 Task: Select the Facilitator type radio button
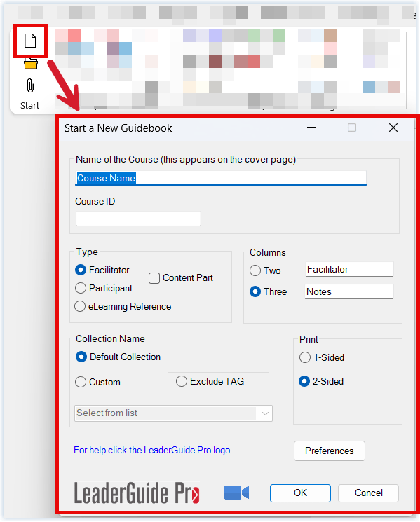point(81,270)
